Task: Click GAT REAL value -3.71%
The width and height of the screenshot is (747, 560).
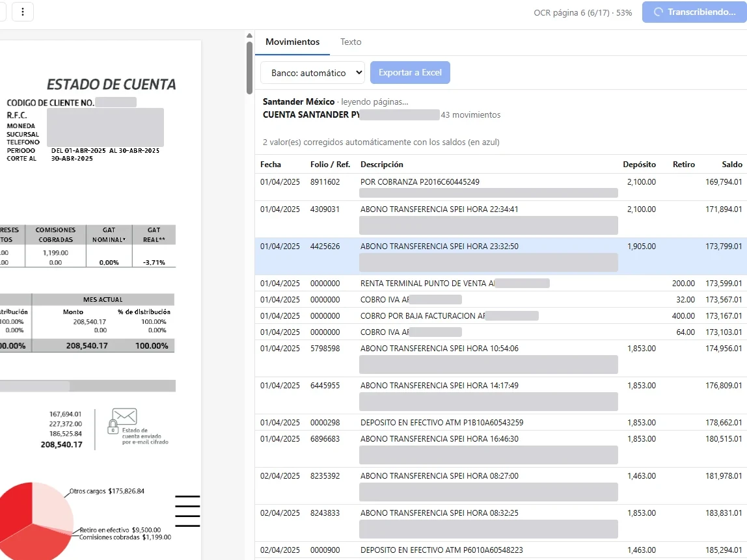Action: 154,262
